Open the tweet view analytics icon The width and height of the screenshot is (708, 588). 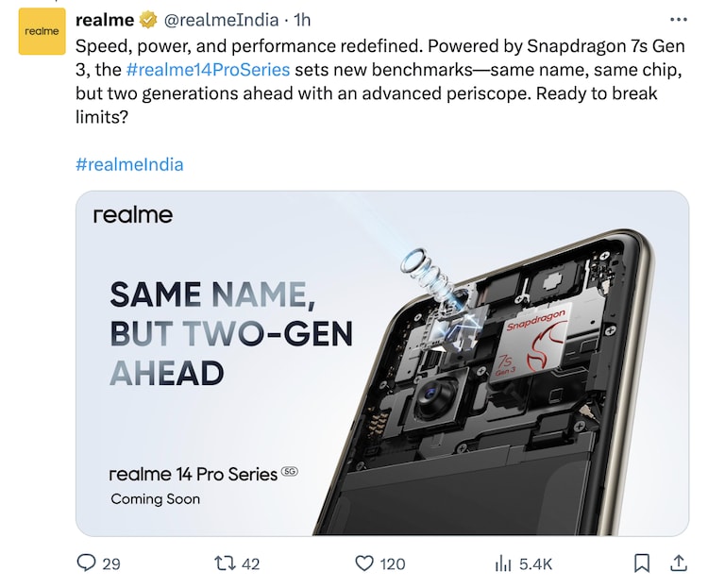(x=503, y=563)
